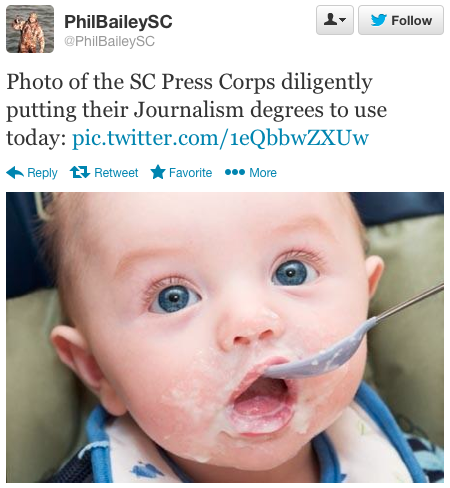The height and width of the screenshot is (488, 450).
Task: Click the phrase SC Press Corps in tweet
Action: pyautogui.click(x=202, y=82)
